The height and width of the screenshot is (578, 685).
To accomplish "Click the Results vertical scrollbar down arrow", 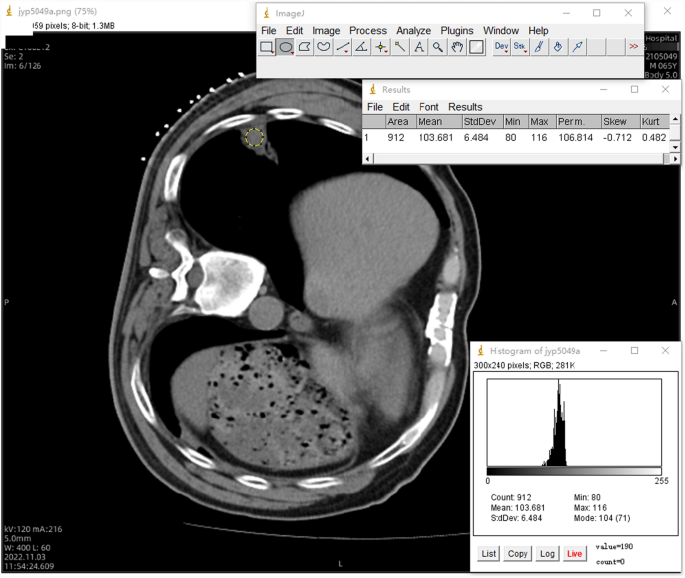I will tap(675, 147).
